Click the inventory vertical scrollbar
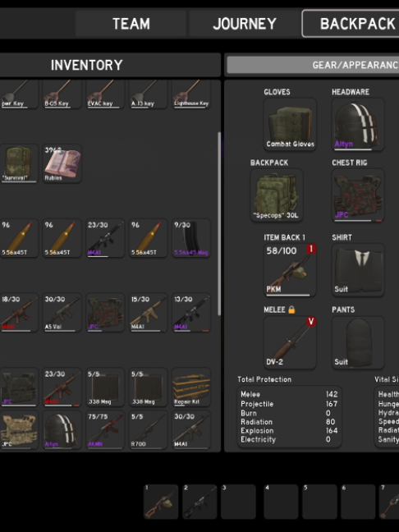The height and width of the screenshot is (532, 399). pos(219,224)
